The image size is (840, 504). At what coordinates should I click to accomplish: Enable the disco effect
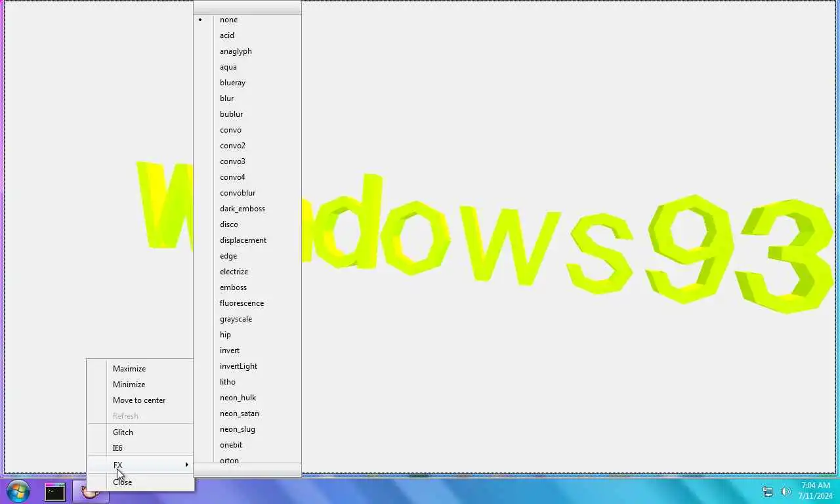(x=248, y=224)
